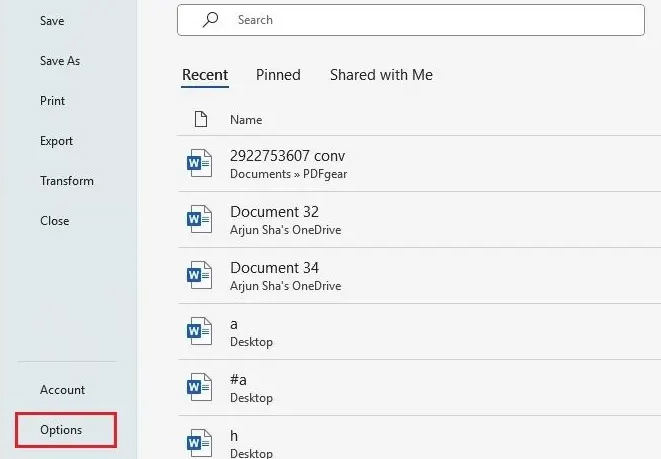The height and width of the screenshot is (459, 661).
Task: Open the Document 32 file name
Action: (x=268, y=212)
